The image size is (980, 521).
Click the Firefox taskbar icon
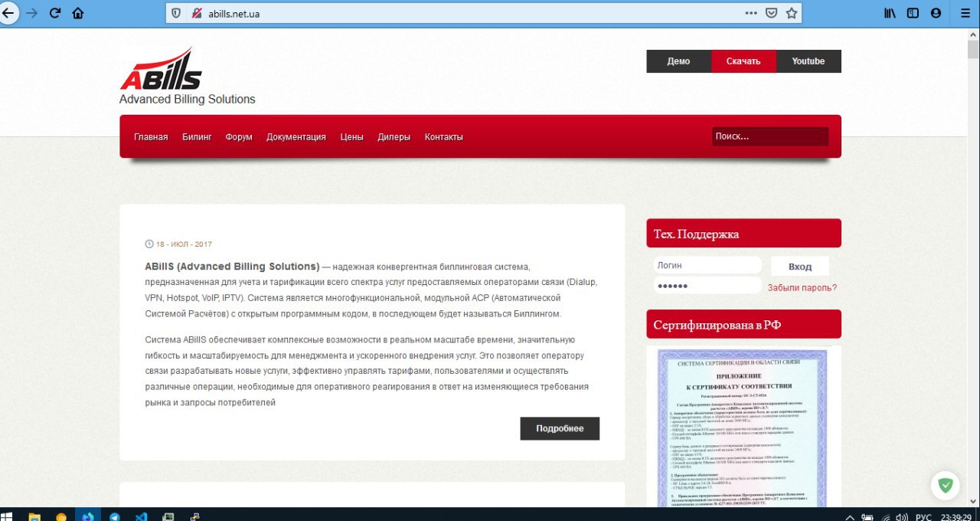[88, 516]
